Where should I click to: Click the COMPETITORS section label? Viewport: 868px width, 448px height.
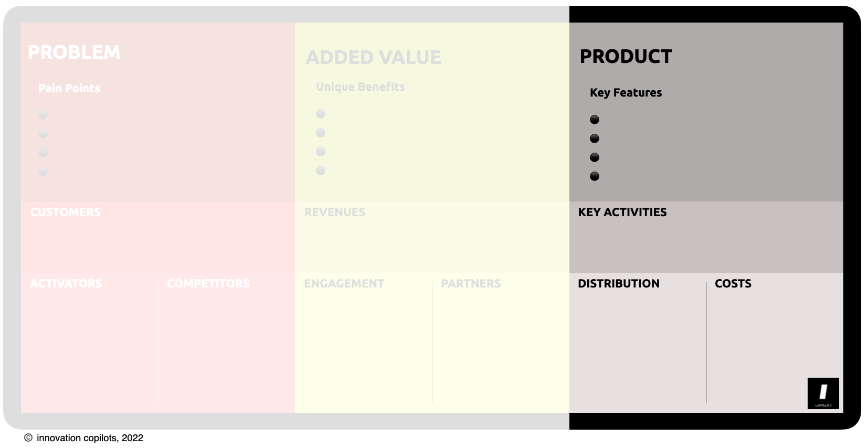[208, 283]
